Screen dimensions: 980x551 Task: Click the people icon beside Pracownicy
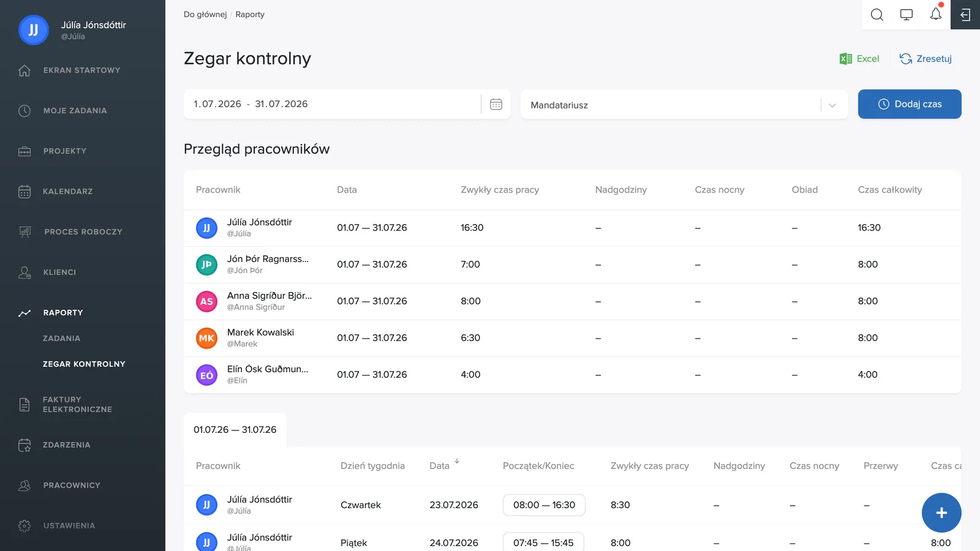coord(24,485)
